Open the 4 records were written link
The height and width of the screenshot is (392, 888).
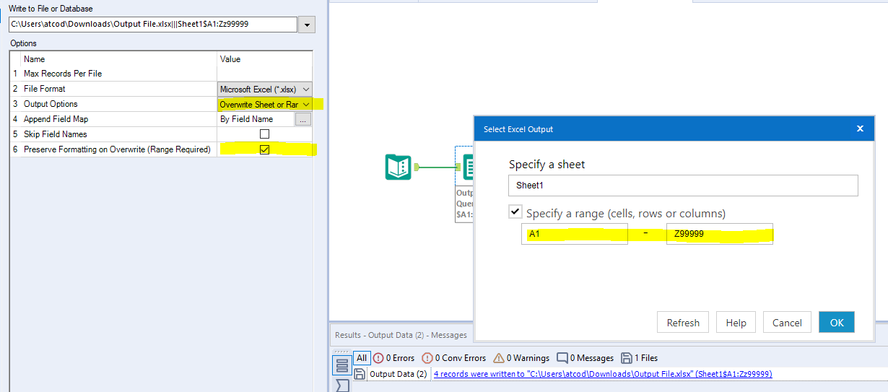tap(603, 374)
